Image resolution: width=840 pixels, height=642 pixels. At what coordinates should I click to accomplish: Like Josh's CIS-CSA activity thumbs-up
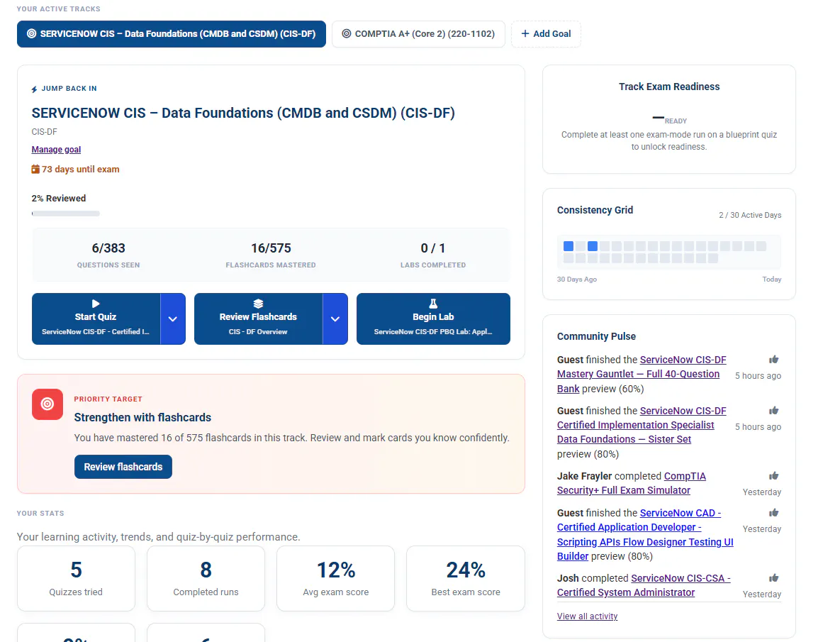tap(773, 577)
